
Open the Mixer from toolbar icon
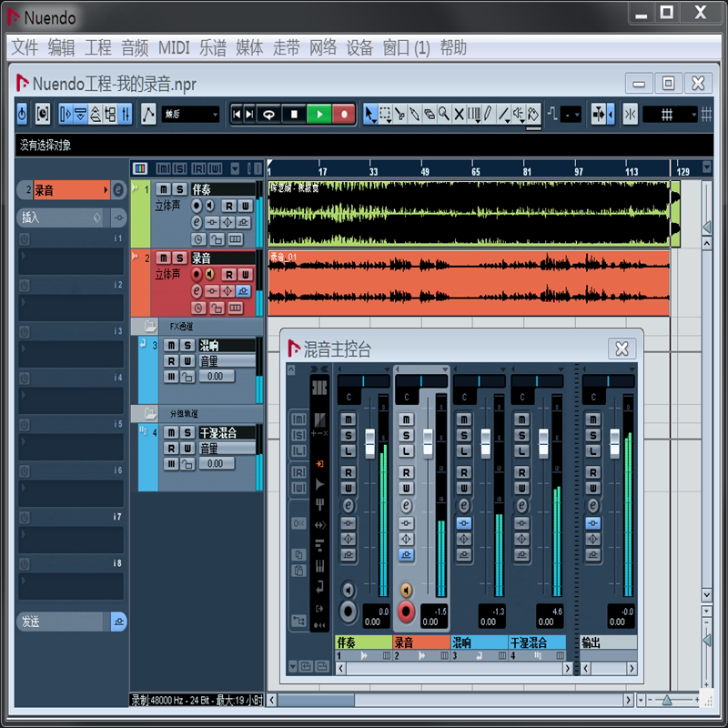click(126, 115)
